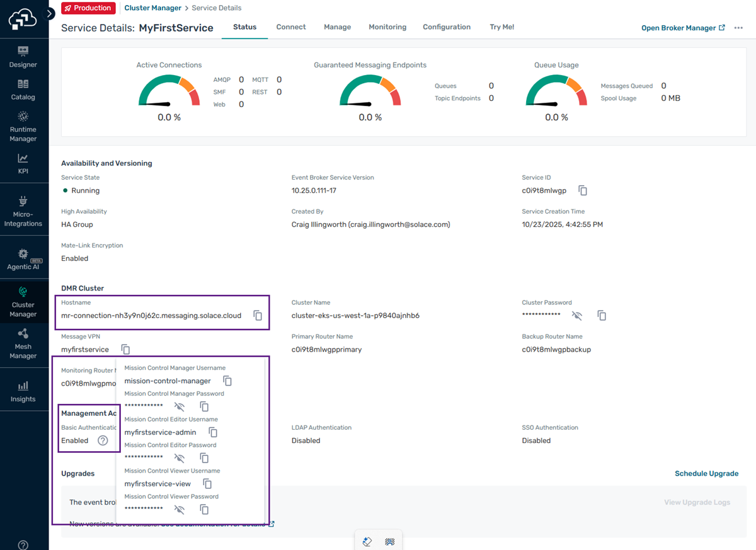Click Cluster Manager in the breadcrumb
This screenshot has width=756, height=550.
click(x=152, y=8)
